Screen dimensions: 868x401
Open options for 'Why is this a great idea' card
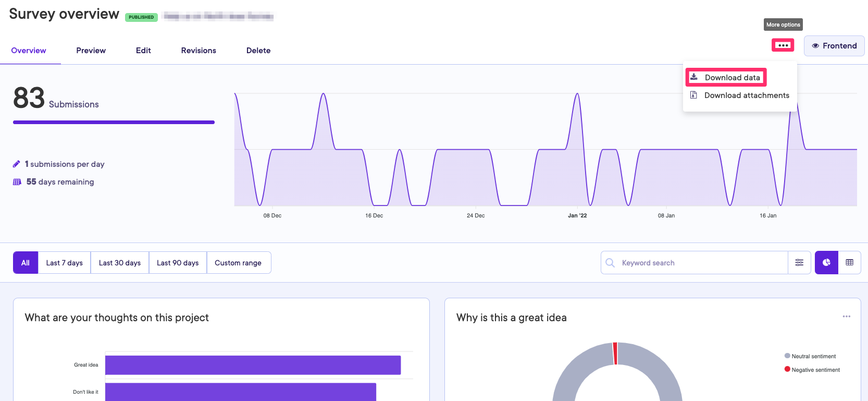pos(846,317)
